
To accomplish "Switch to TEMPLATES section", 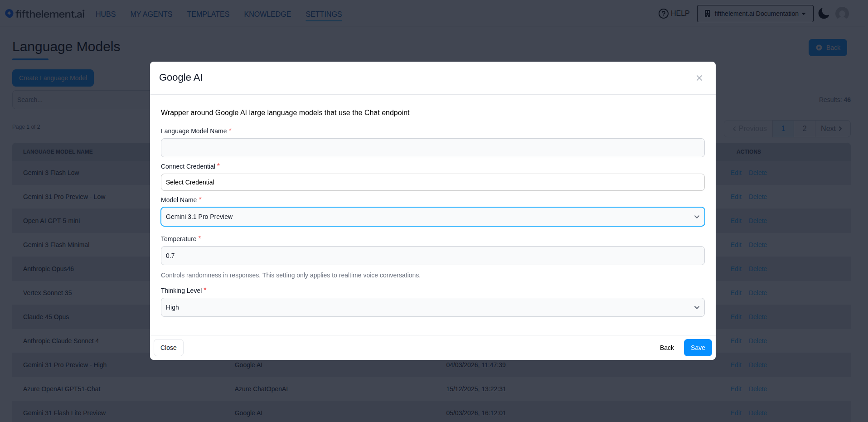I will coord(208,14).
